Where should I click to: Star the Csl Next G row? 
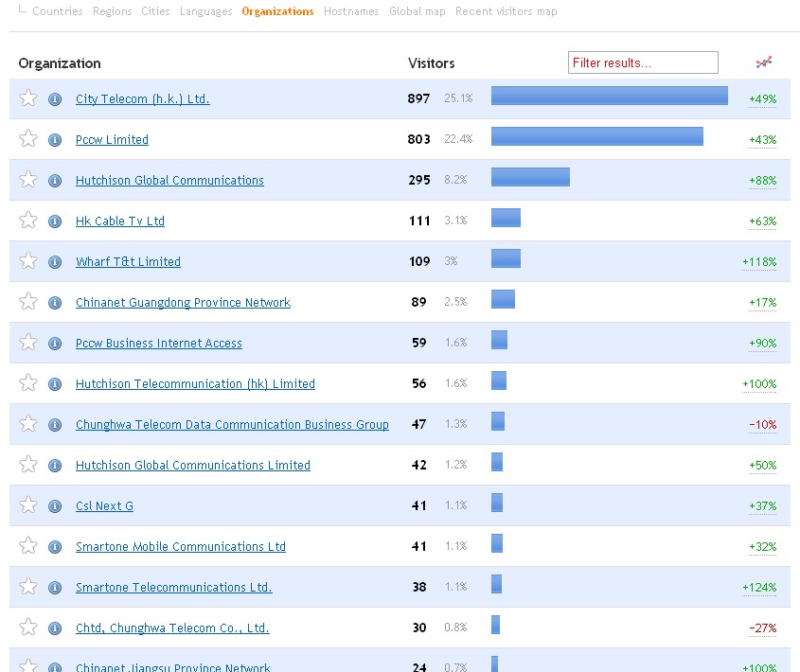pyautogui.click(x=28, y=505)
